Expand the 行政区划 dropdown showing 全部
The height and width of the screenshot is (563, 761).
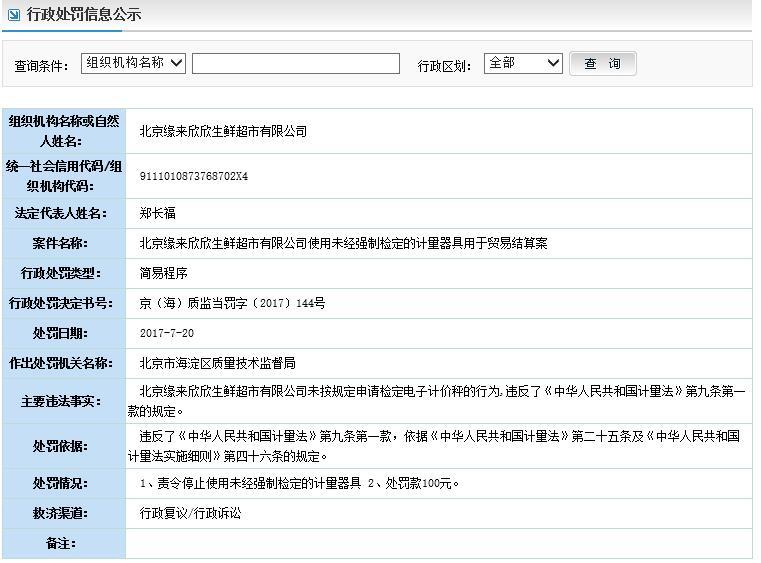pos(523,63)
